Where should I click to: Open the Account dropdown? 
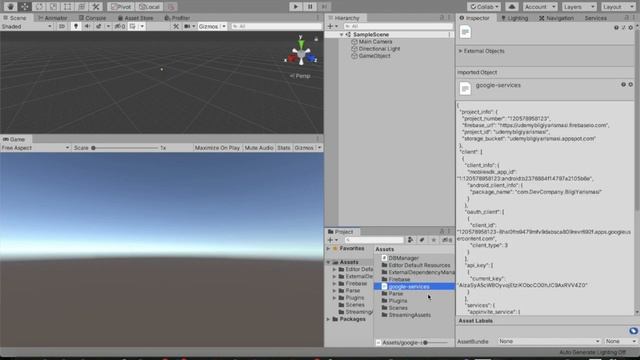tap(540, 7)
